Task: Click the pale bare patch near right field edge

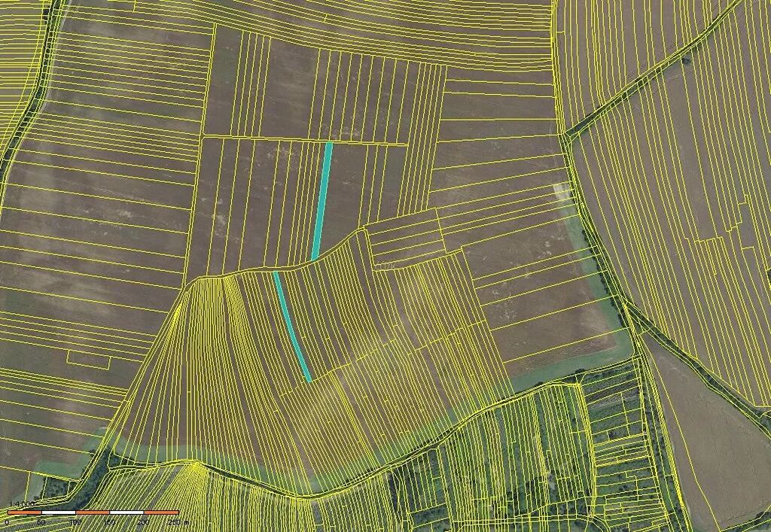Action: (x=562, y=190)
